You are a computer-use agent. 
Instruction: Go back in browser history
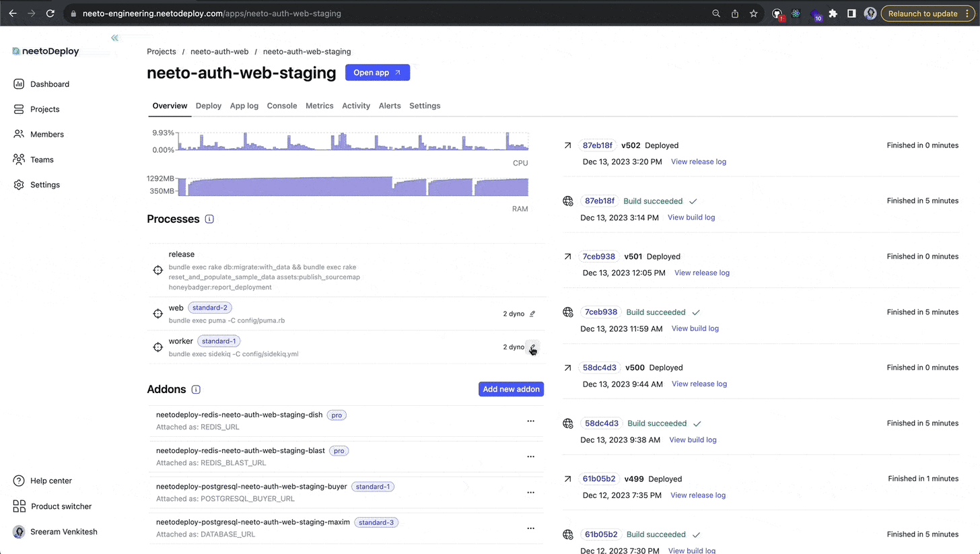[12, 13]
